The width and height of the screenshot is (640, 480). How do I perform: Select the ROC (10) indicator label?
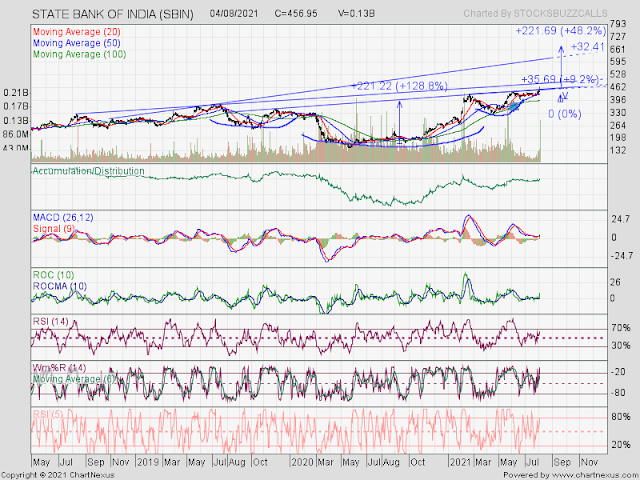[53, 275]
